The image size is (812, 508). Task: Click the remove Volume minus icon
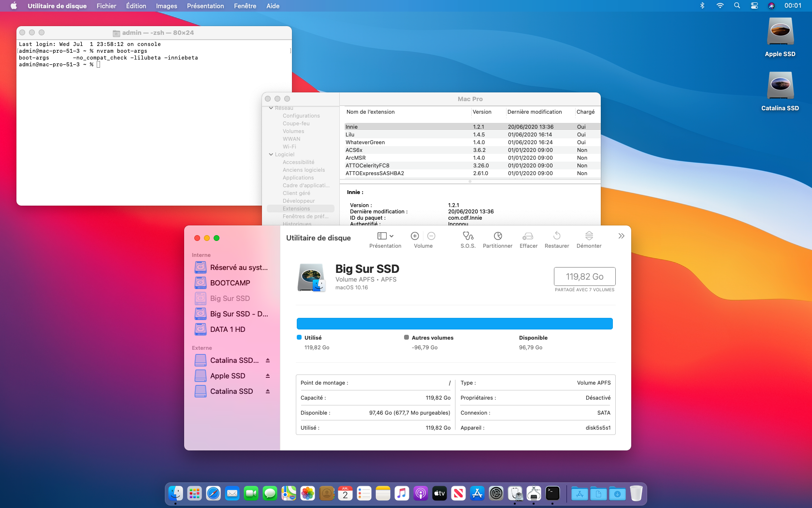[x=432, y=236]
